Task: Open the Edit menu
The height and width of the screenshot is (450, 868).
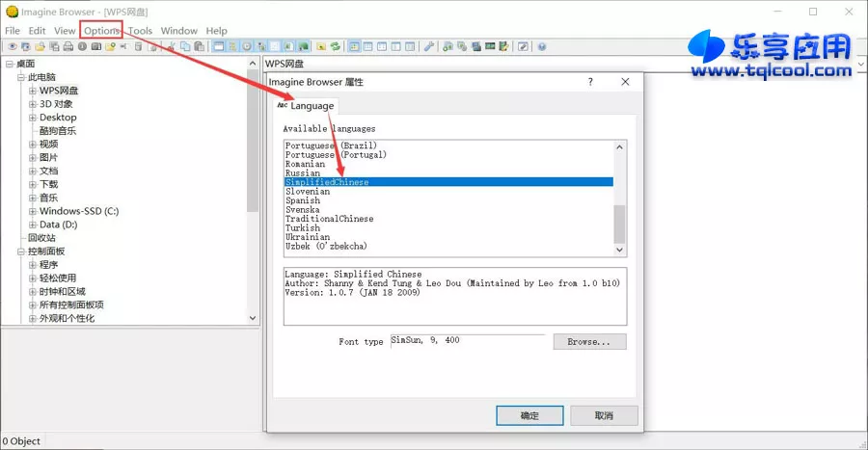Action: [37, 31]
